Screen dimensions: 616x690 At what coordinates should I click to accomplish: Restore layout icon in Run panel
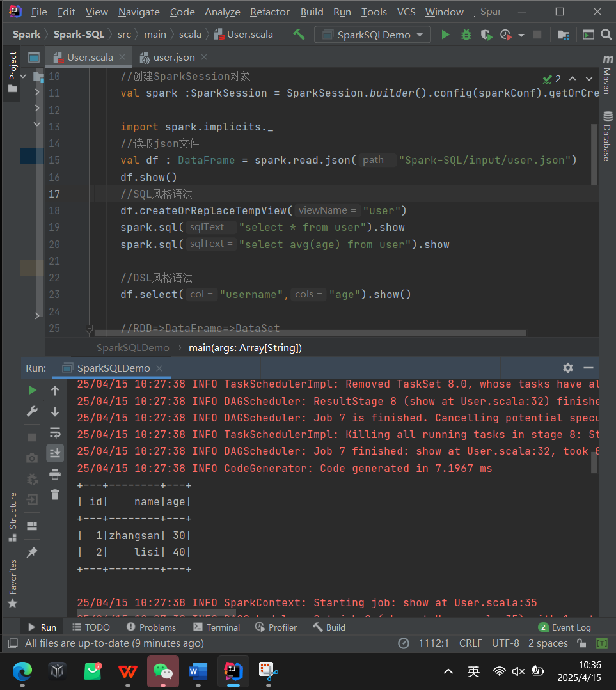(x=32, y=526)
